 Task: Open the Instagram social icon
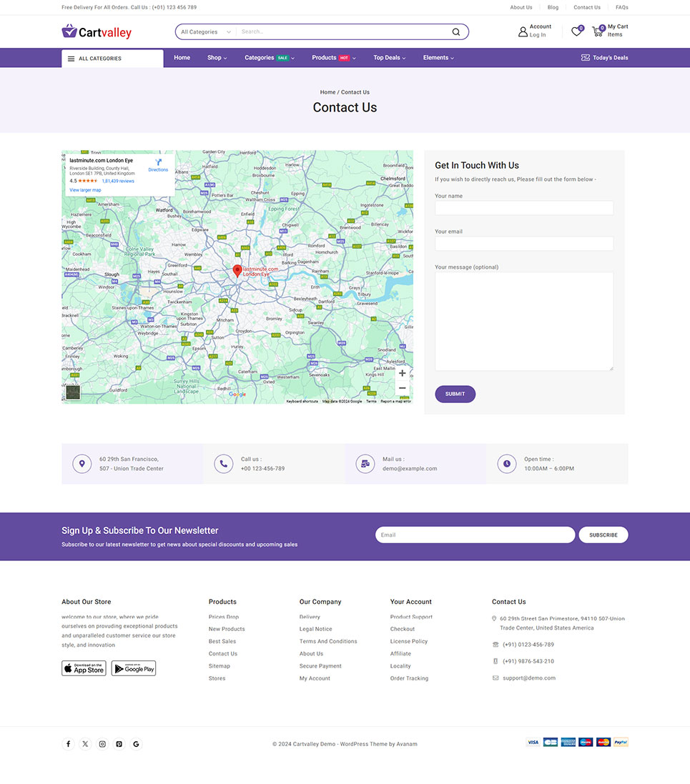102,744
